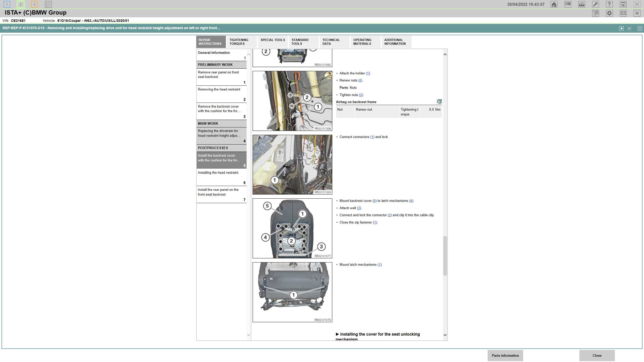Select step 4 in navigation sidebar
This screenshot has width=644, height=362.
221,135
